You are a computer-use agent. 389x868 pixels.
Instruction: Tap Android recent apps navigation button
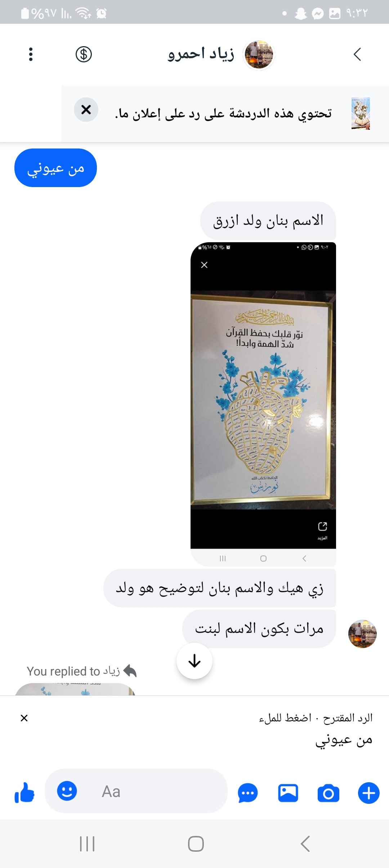(x=87, y=844)
